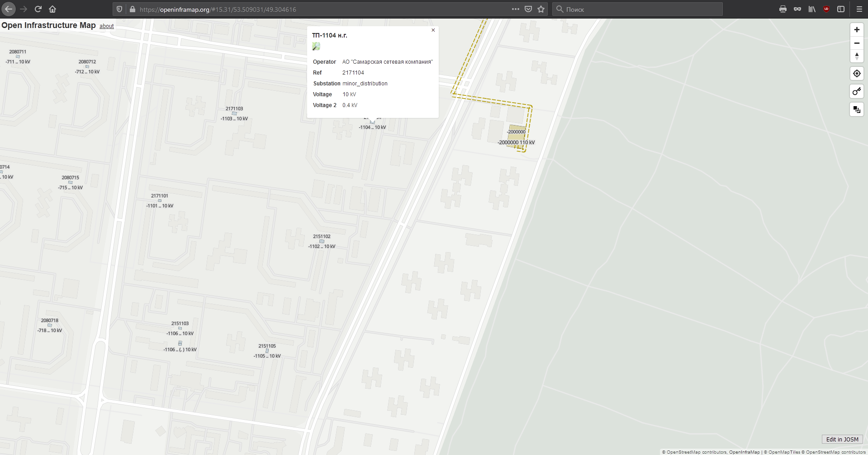Viewport: 868px width, 455px height.
Task: Open the popup photo thumbnail for ТП-1104
Action: pyautogui.click(x=317, y=46)
